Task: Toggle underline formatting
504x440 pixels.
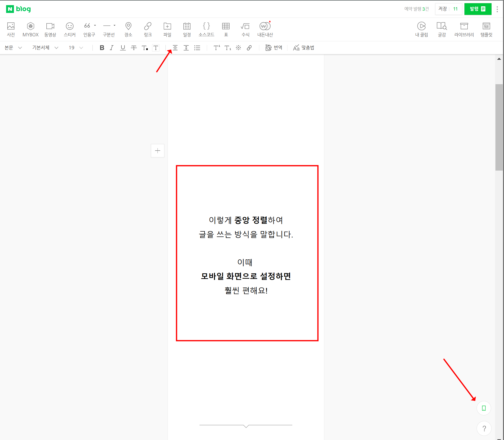Action: point(123,48)
